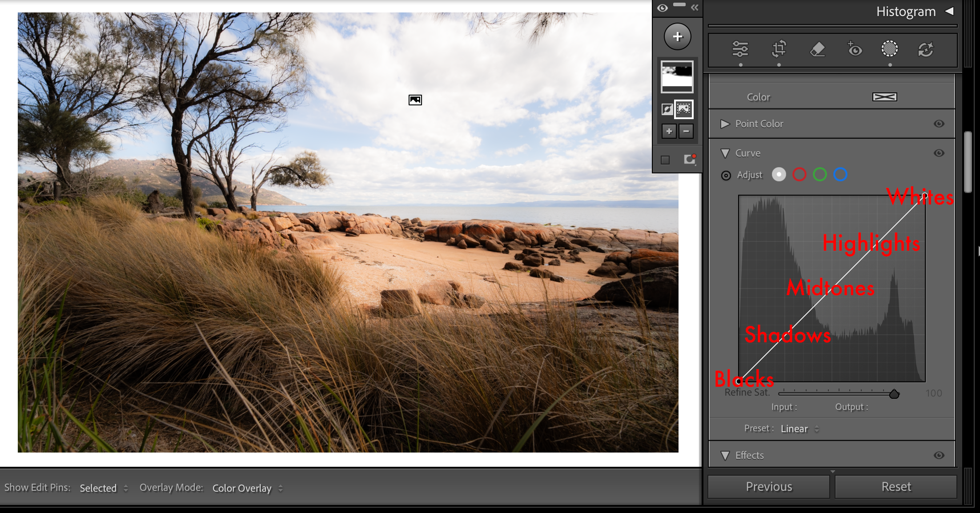The height and width of the screenshot is (513, 980).
Task: Select the Red Eye correction tool
Action: (x=854, y=49)
